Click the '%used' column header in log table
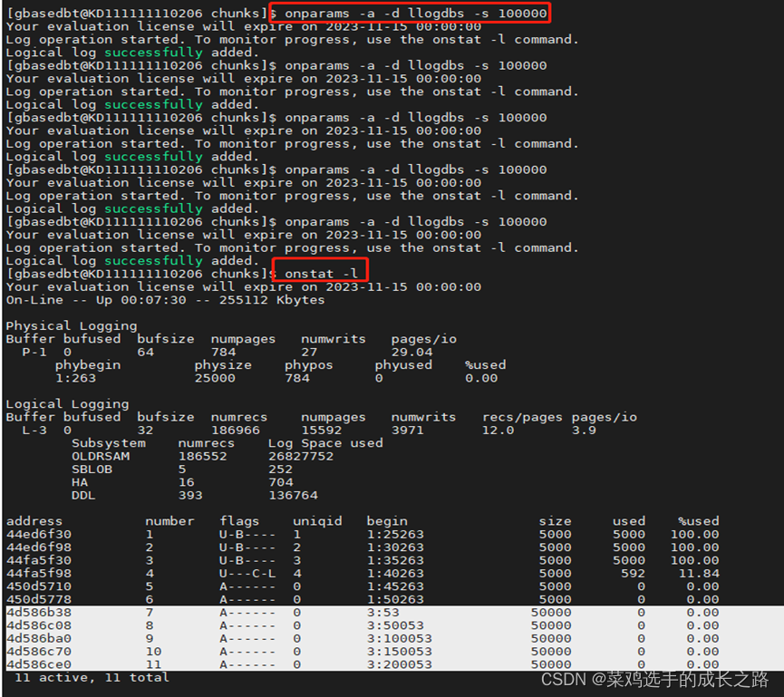 (699, 521)
